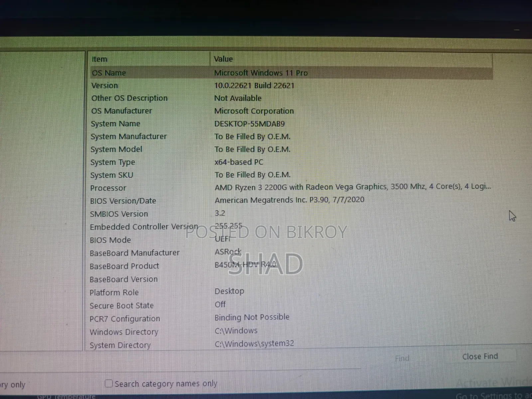Image resolution: width=532 pixels, height=399 pixels.
Task: Click the Item column header
Action: (149, 59)
